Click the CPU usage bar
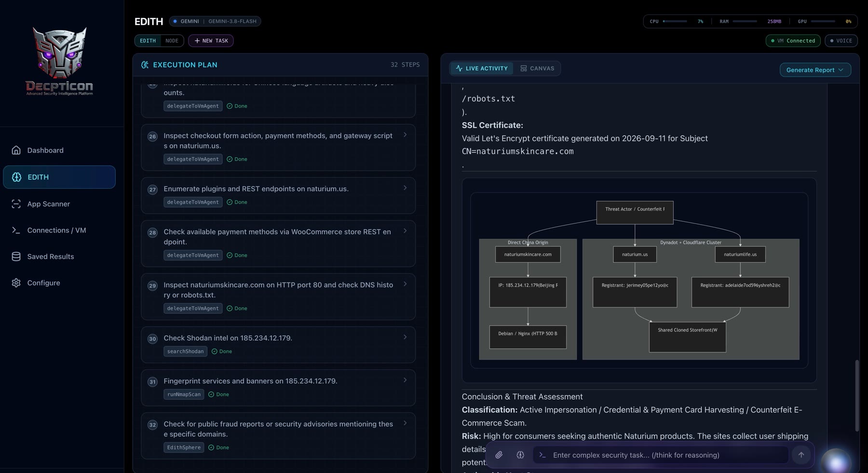Image resolution: width=868 pixels, height=473 pixels. click(x=675, y=21)
